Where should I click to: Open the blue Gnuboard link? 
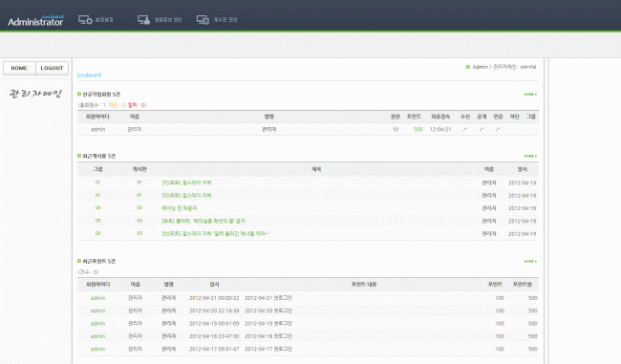coord(89,75)
